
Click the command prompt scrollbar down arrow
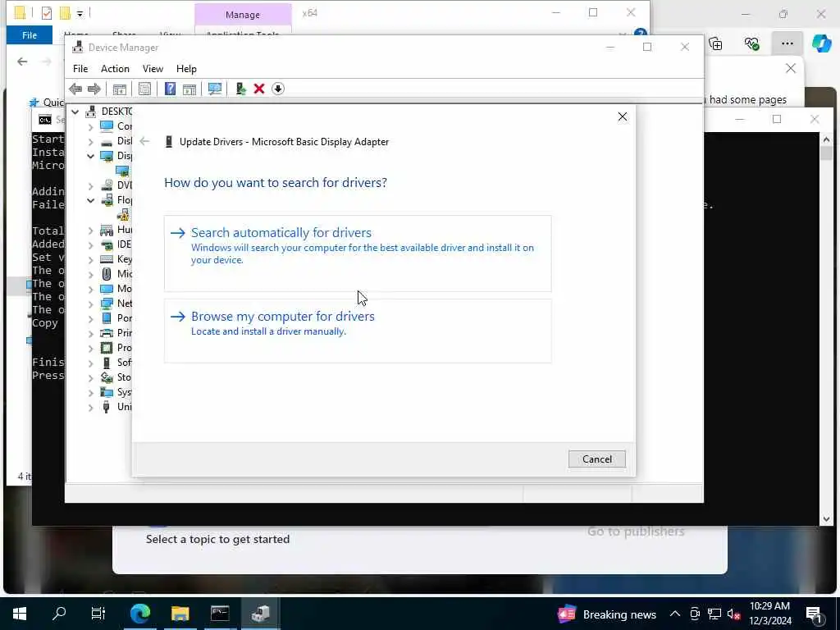pyautogui.click(x=826, y=518)
